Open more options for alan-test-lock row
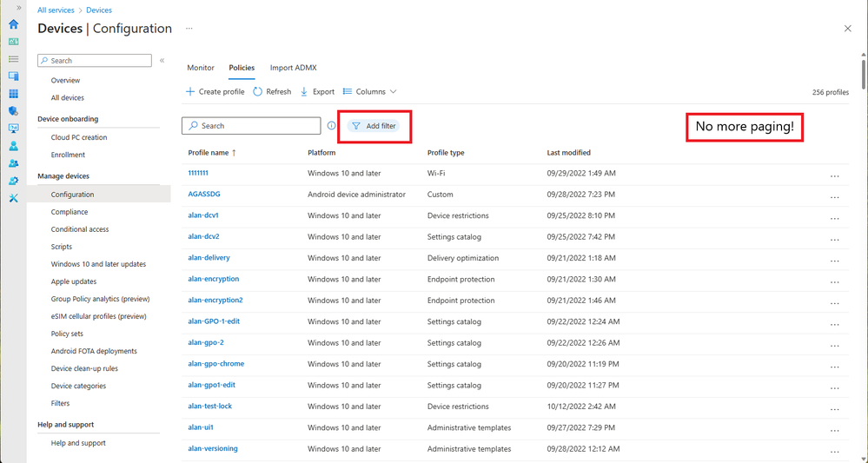The width and height of the screenshot is (868, 463). (x=835, y=409)
